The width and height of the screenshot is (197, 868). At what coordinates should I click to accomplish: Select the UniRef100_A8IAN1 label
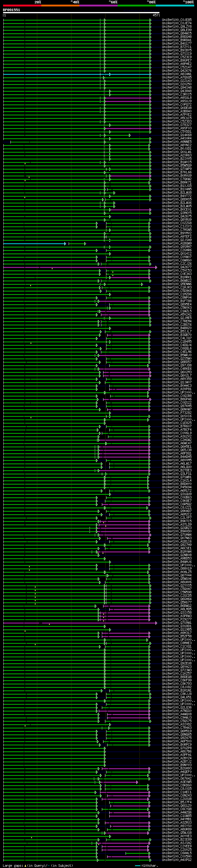177,74
